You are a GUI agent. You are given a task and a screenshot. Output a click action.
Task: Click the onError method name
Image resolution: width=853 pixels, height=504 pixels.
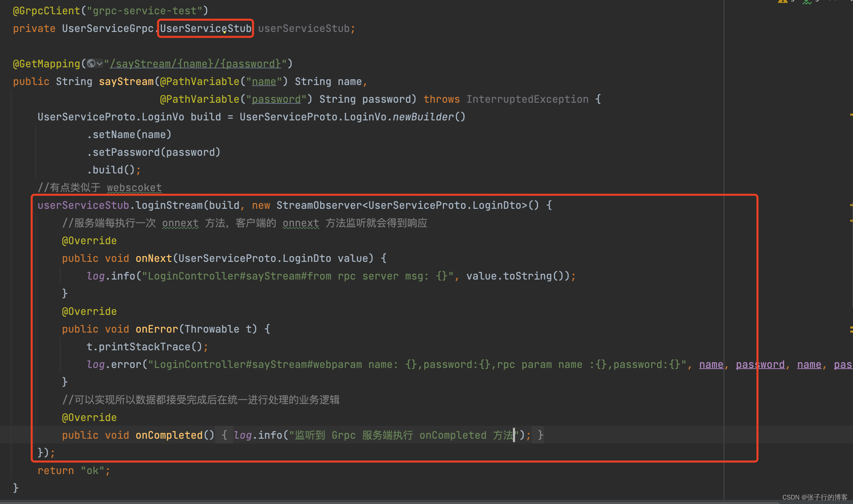pos(157,329)
